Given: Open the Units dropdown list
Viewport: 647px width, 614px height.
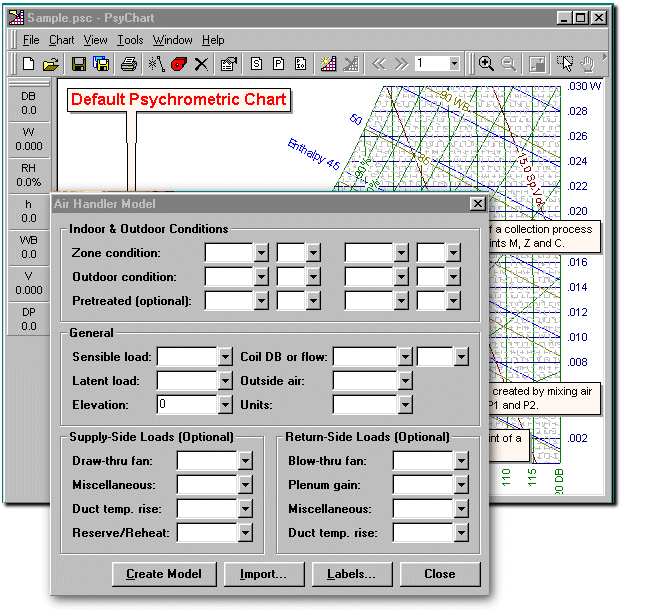Looking at the screenshot, I should coord(404,405).
